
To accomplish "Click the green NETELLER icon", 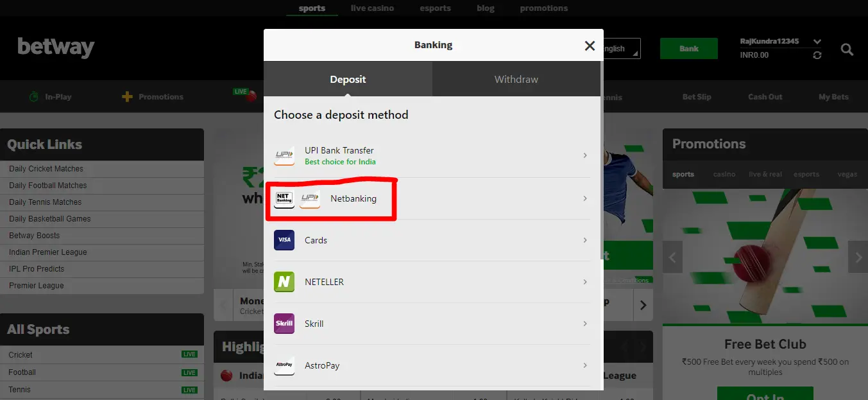I will point(284,282).
